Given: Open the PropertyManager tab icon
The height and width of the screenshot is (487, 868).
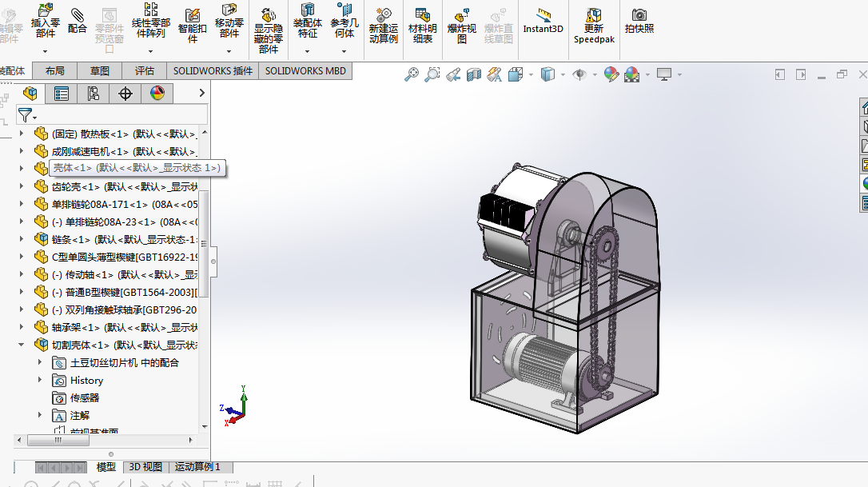Looking at the screenshot, I should (x=62, y=94).
